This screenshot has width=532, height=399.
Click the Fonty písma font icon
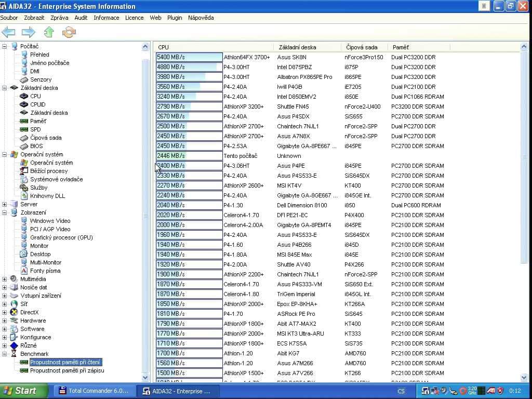tap(24, 271)
